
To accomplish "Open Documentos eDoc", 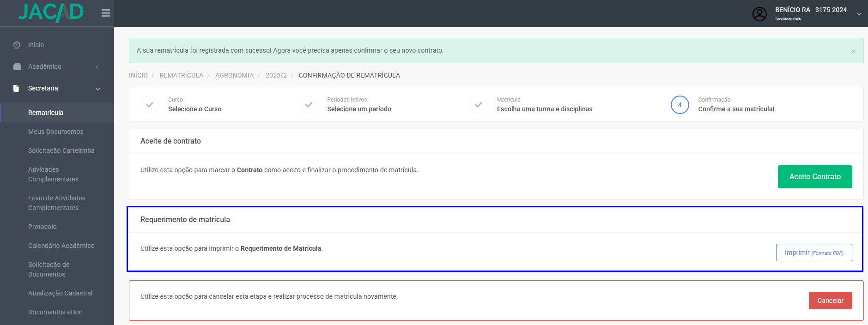I will click(x=55, y=312).
